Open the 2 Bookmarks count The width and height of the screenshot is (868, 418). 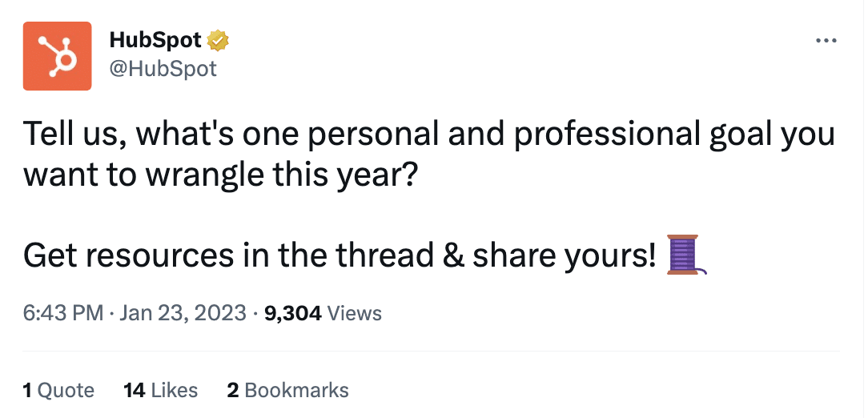287,390
